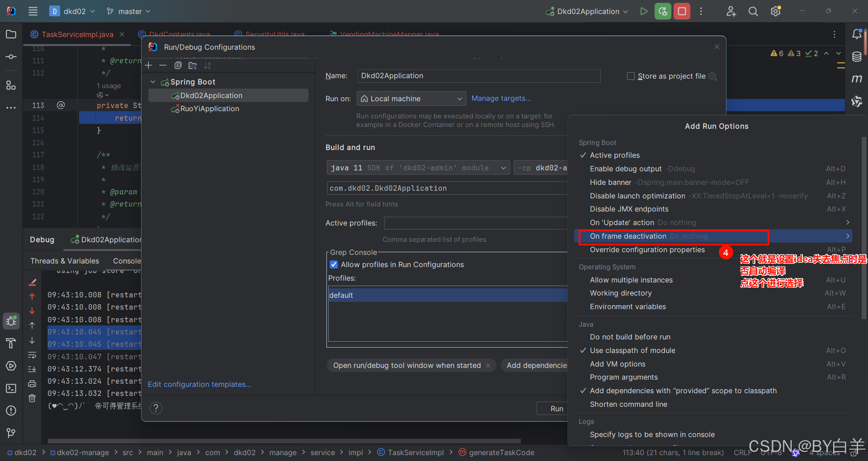Open the Commit tool window icon
868x461 pixels.
coord(11,57)
